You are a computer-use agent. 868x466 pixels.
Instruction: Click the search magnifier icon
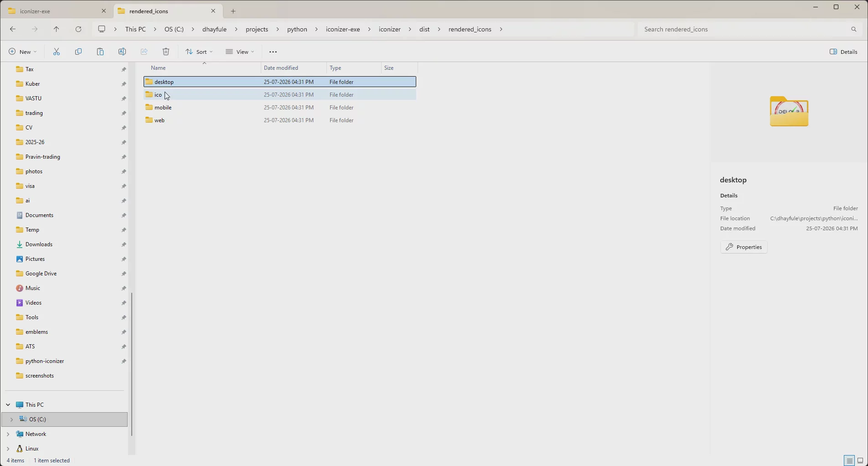coord(854,29)
